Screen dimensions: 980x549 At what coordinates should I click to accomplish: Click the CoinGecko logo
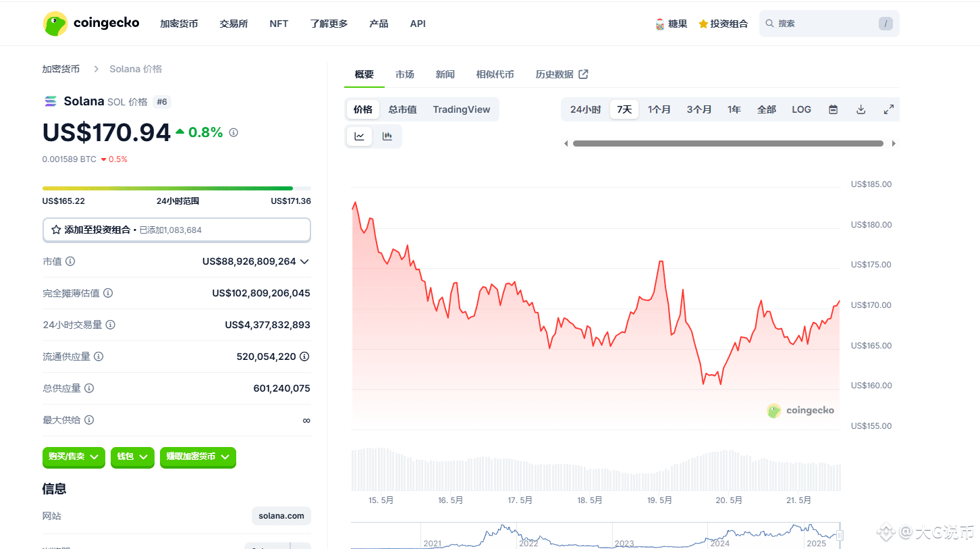(x=90, y=24)
